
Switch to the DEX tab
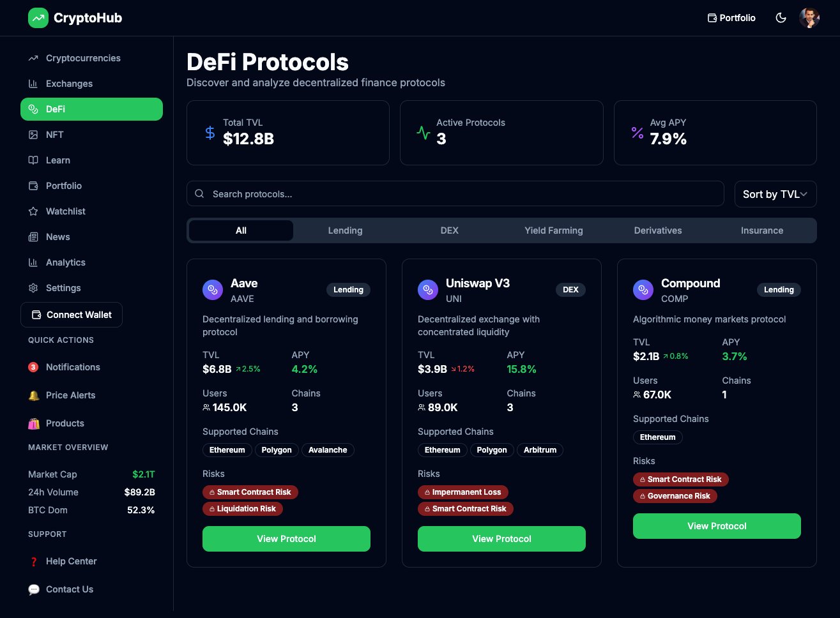pos(450,230)
